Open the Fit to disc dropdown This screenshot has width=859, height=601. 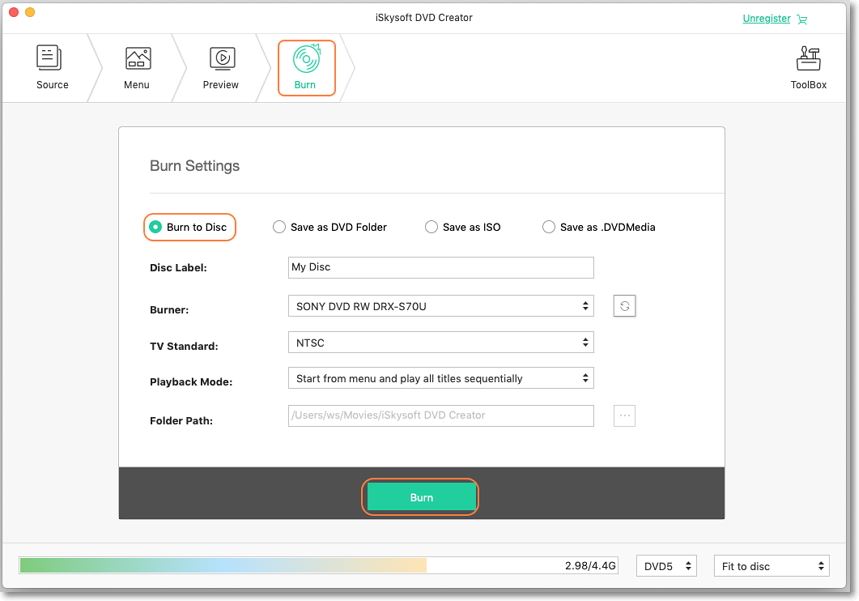coord(772,566)
